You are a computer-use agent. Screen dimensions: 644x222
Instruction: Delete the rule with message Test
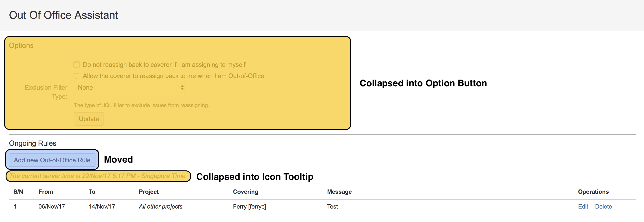click(x=603, y=207)
